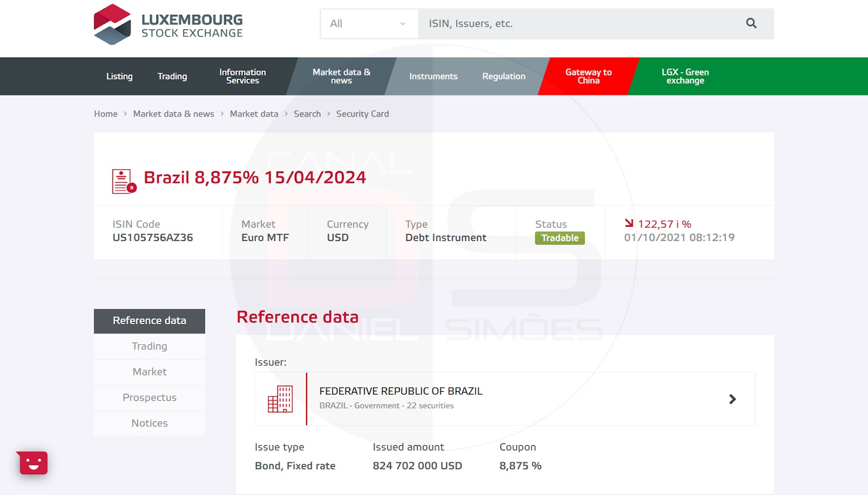Image resolution: width=868 pixels, height=495 pixels.
Task: Go to Market data & news breadcrumb
Action: click(174, 114)
